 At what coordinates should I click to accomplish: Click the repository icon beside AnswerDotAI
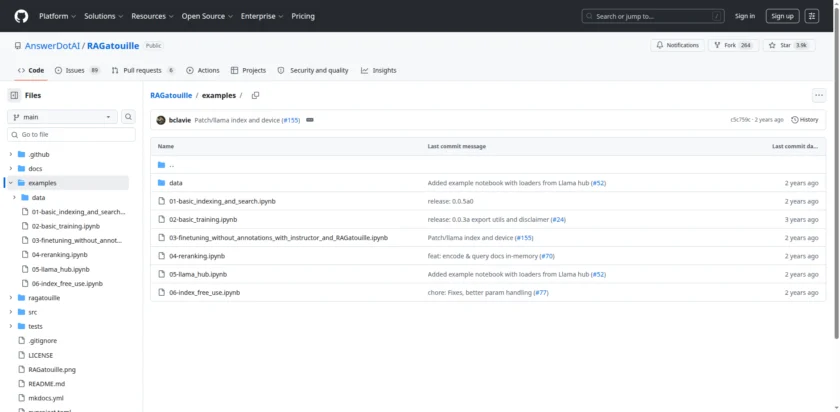click(18, 46)
